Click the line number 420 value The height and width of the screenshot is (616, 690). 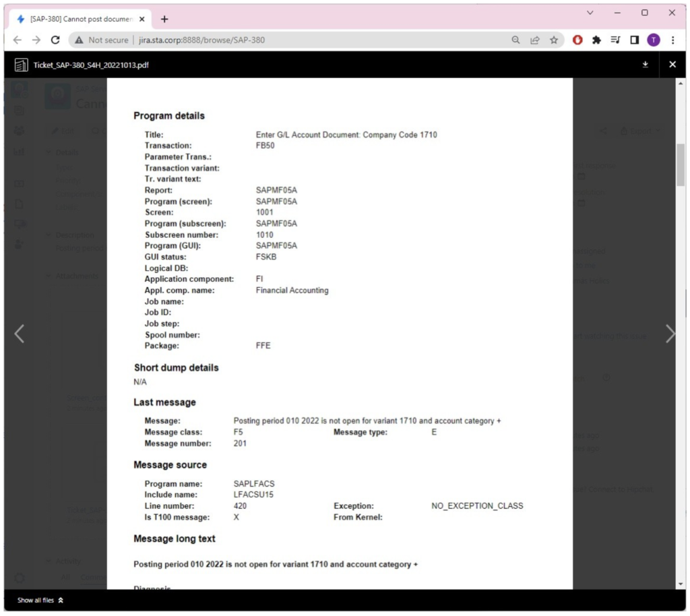240,506
